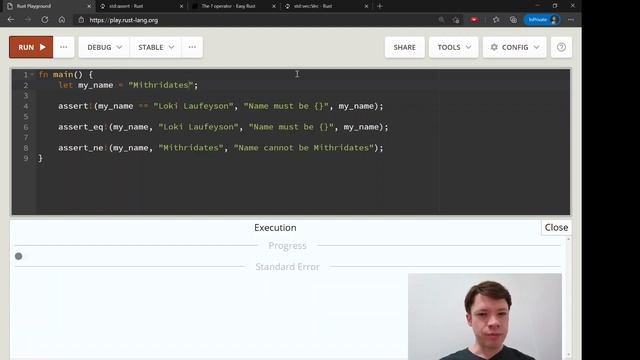Go back in browser history
The image size is (640, 360).
[11, 20]
